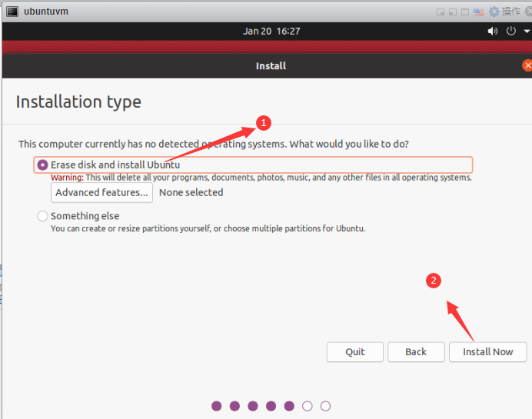Image resolution: width=532 pixels, height=419 pixels.
Task: Open the volume control in top bar
Action: tap(492, 32)
